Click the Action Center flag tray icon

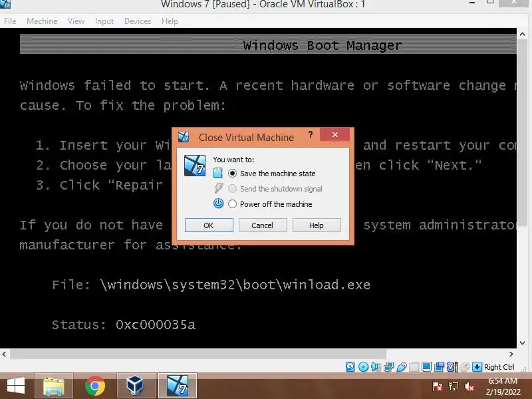click(x=438, y=386)
